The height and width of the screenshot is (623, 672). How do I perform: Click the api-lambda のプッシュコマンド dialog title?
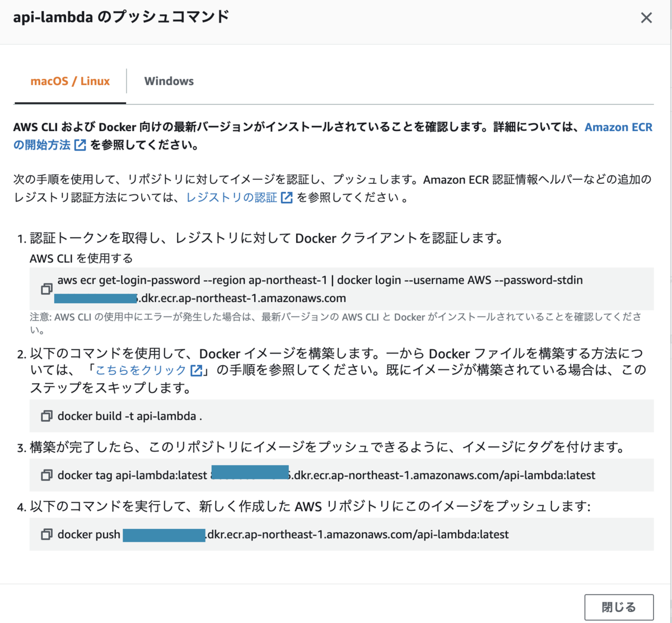click(x=121, y=17)
